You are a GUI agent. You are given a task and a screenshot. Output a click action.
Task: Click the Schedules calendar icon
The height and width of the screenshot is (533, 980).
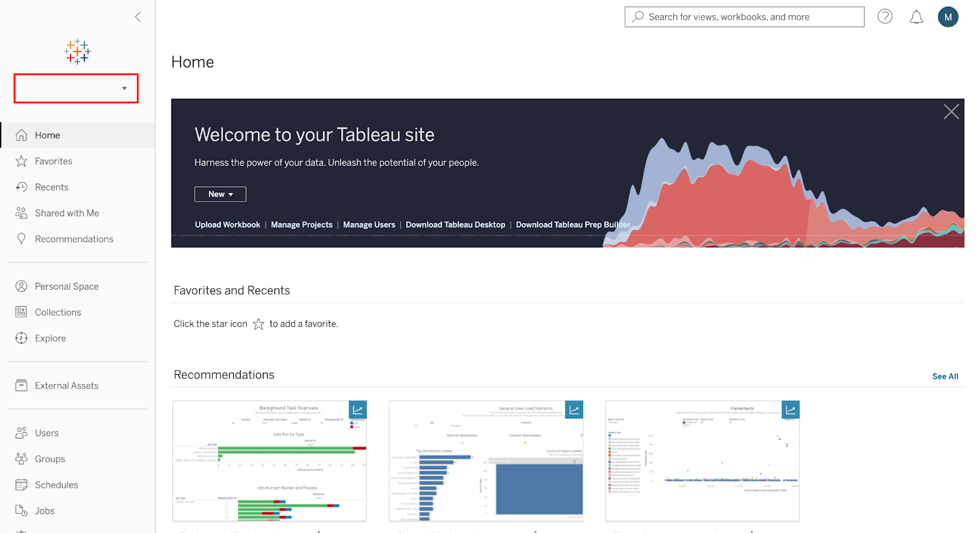coord(21,485)
